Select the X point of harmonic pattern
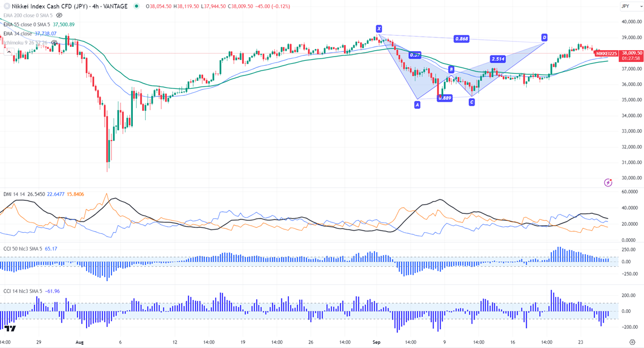This screenshot has width=644, height=348. click(379, 29)
